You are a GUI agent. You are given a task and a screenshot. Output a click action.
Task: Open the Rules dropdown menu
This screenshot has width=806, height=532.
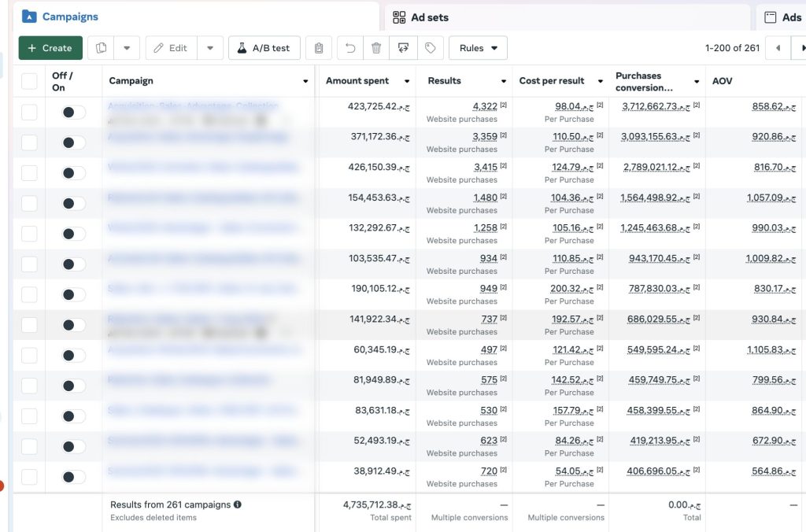click(x=478, y=48)
